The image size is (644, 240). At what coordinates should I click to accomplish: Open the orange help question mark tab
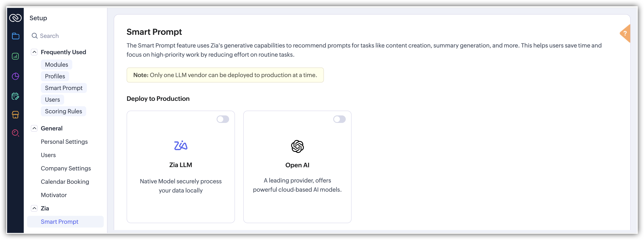(x=625, y=33)
